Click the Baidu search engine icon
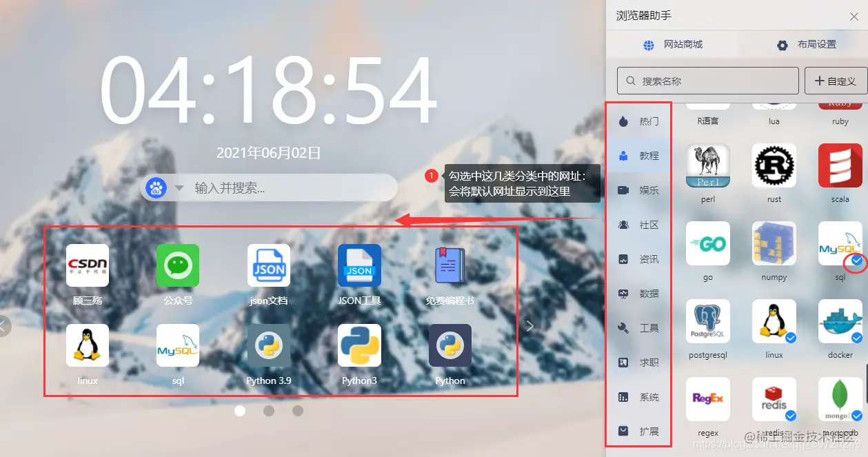The width and height of the screenshot is (868, 457). 157,187
